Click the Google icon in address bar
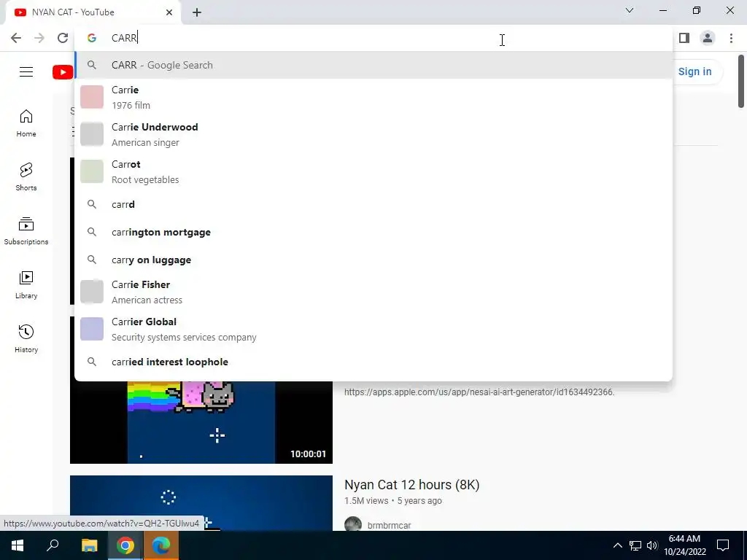This screenshot has width=747, height=560. [92, 38]
